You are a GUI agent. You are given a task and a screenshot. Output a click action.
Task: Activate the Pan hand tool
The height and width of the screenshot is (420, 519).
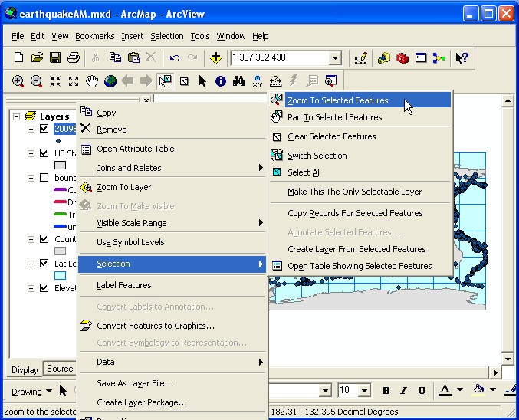(92, 80)
